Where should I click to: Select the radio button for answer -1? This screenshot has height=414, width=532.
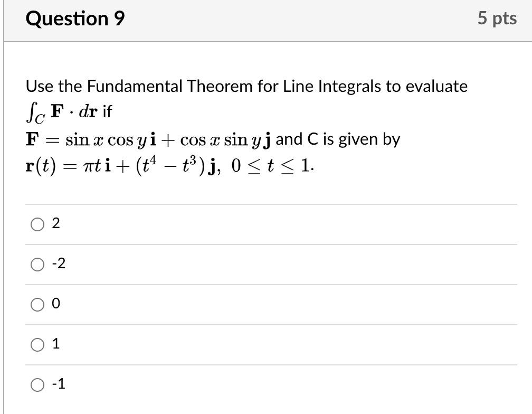[x=36, y=385]
